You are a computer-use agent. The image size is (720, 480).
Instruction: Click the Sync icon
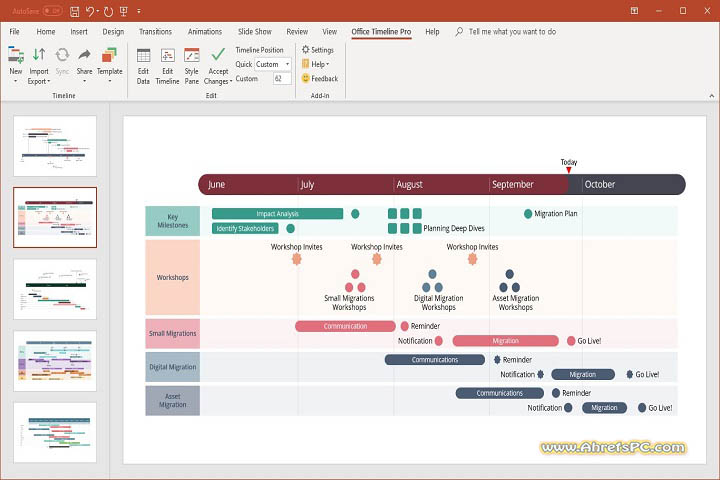tap(62, 56)
